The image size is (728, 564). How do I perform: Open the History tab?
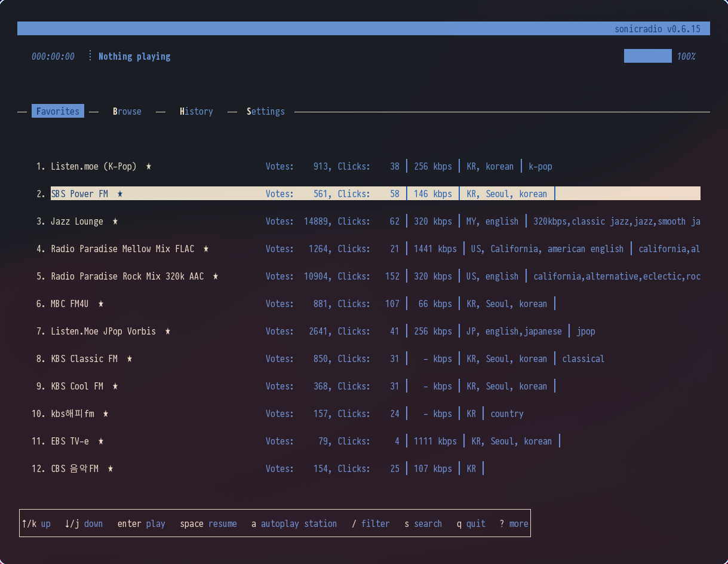pyautogui.click(x=196, y=111)
